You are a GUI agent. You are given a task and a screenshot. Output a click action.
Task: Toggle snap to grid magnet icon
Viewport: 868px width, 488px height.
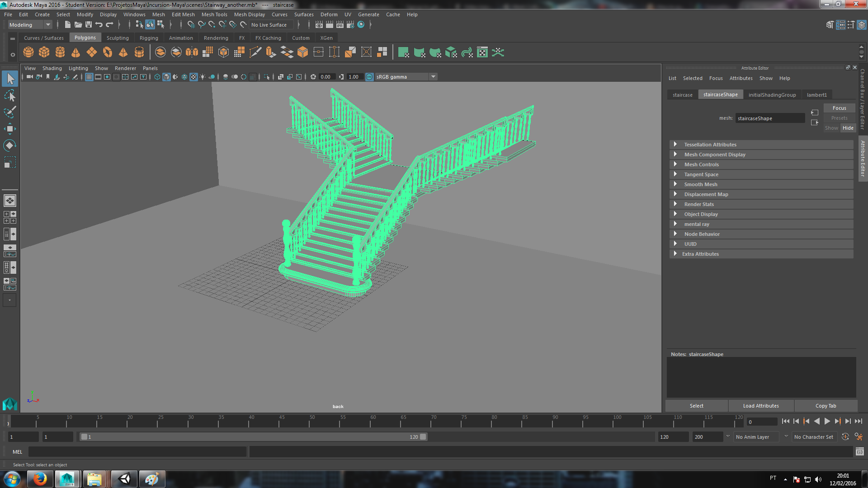coord(191,25)
